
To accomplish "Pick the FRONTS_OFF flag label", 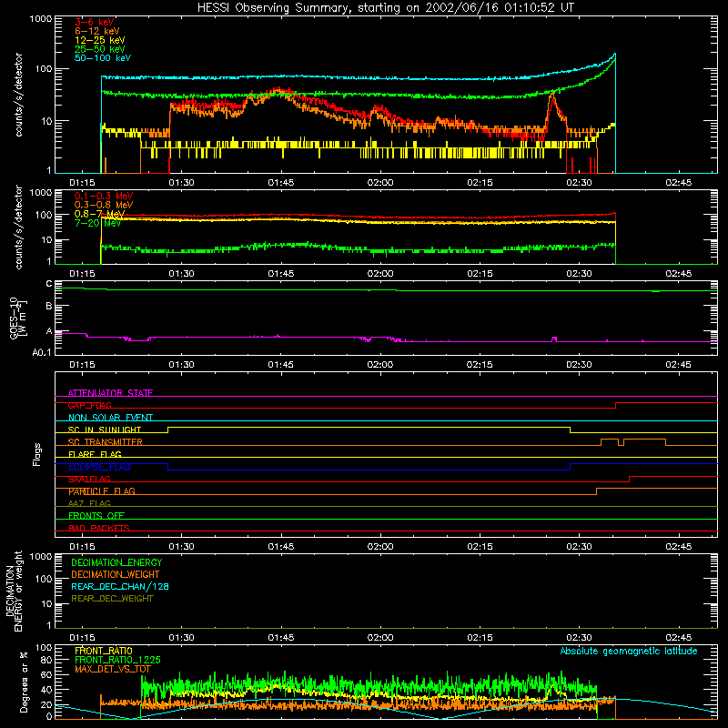I will click(96, 516).
